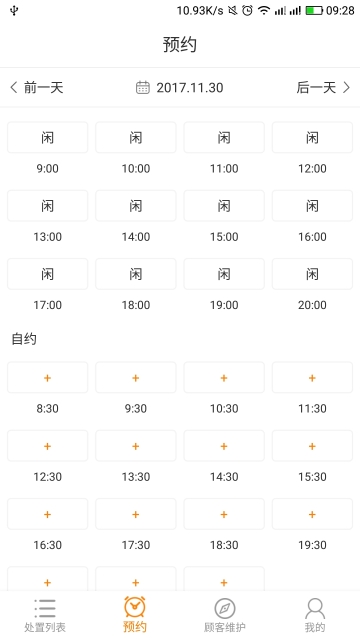The image size is (360, 640).
Task: Select the 闲 slot at 20:00
Action: coord(312,274)
